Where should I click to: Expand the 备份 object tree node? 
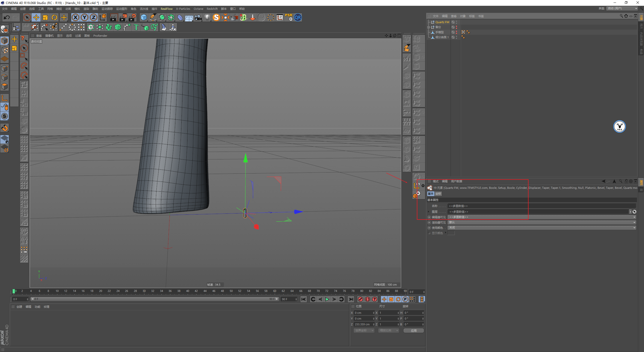[x=429, y=27]
